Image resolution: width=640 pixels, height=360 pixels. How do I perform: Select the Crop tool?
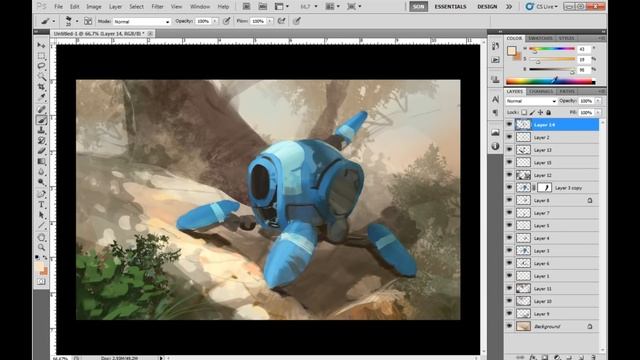pos(41,87)
